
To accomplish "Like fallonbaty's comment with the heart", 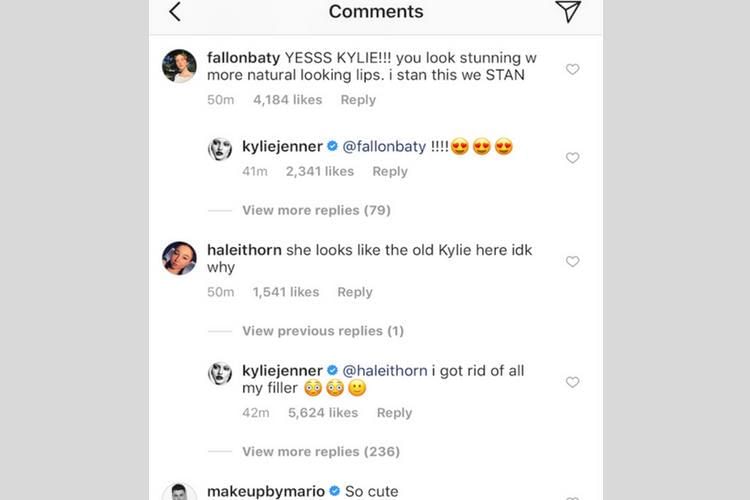I will click(573, 69).
